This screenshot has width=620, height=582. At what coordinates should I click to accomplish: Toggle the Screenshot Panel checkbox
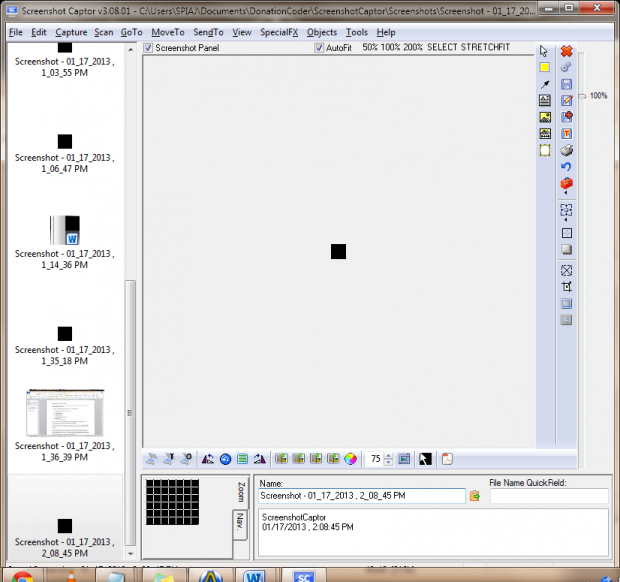[x=148, y=48]
